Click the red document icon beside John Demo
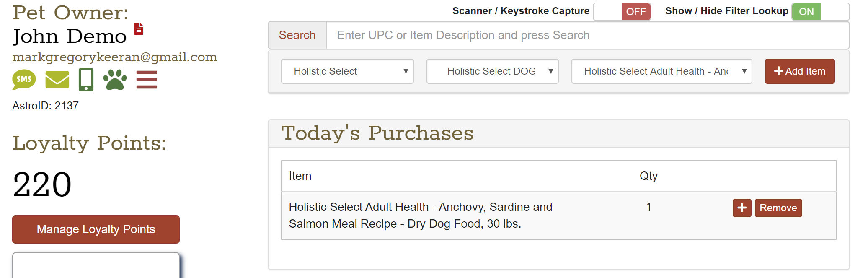The image size is (868, 278). 139,29
